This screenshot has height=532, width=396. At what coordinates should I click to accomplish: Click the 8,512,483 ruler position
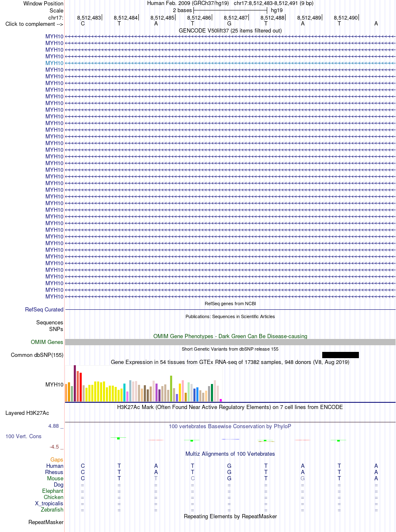pos(89,18)
